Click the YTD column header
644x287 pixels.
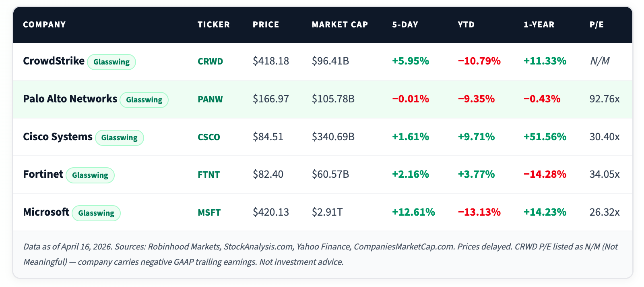click(x=466, y=25)
